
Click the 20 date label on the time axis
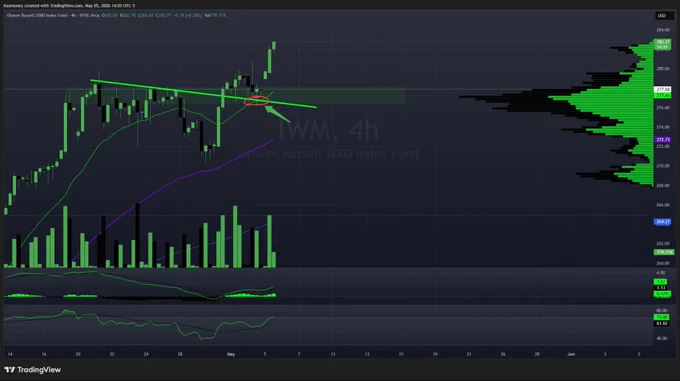(78, 354)
